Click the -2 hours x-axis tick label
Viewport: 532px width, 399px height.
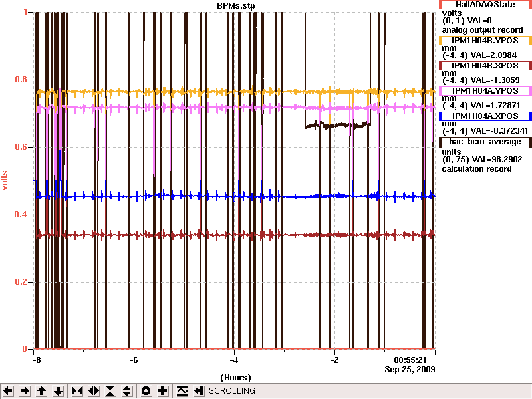[x=334, y=360]
